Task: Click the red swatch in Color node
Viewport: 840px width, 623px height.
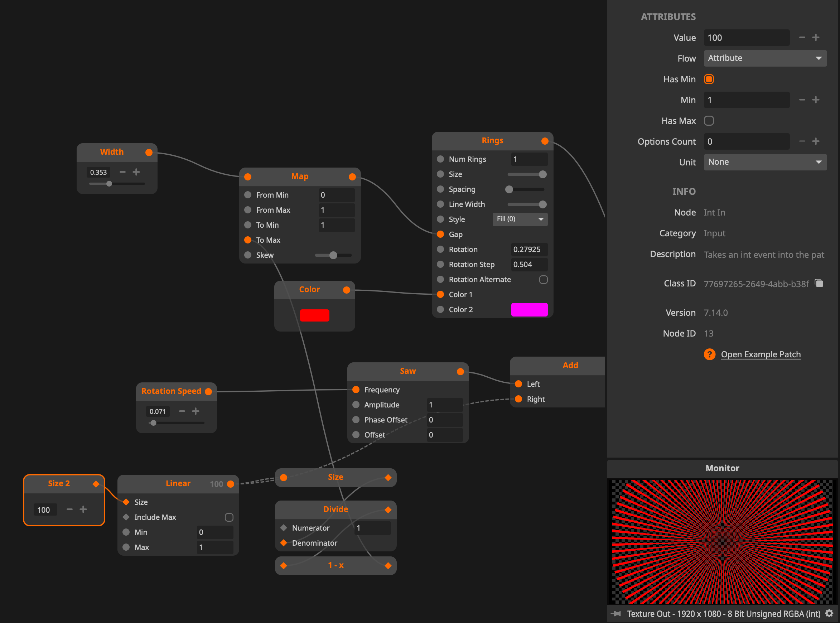Action: coord(314,315)
